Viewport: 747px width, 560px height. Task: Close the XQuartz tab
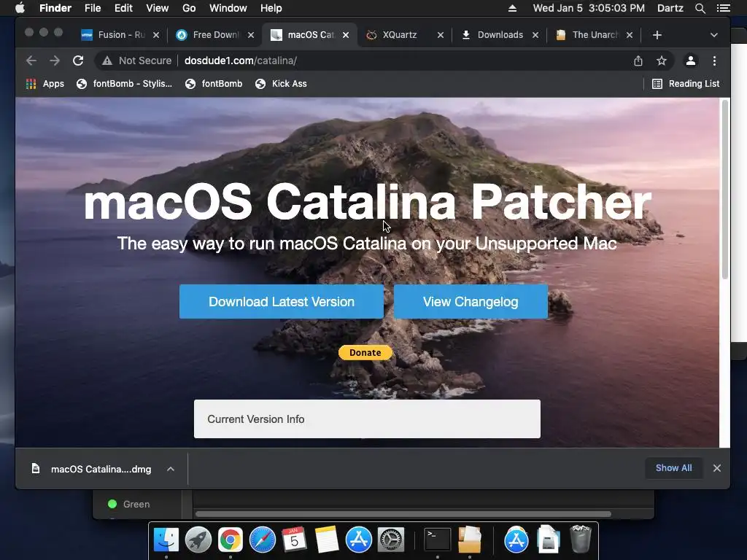point(440,35)
